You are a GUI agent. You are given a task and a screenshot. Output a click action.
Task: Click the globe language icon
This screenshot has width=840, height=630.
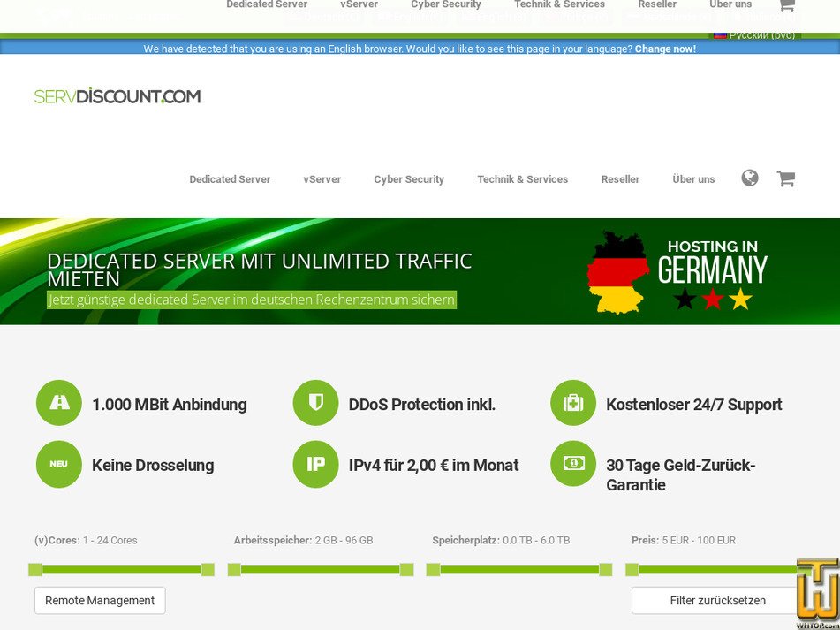750,178
